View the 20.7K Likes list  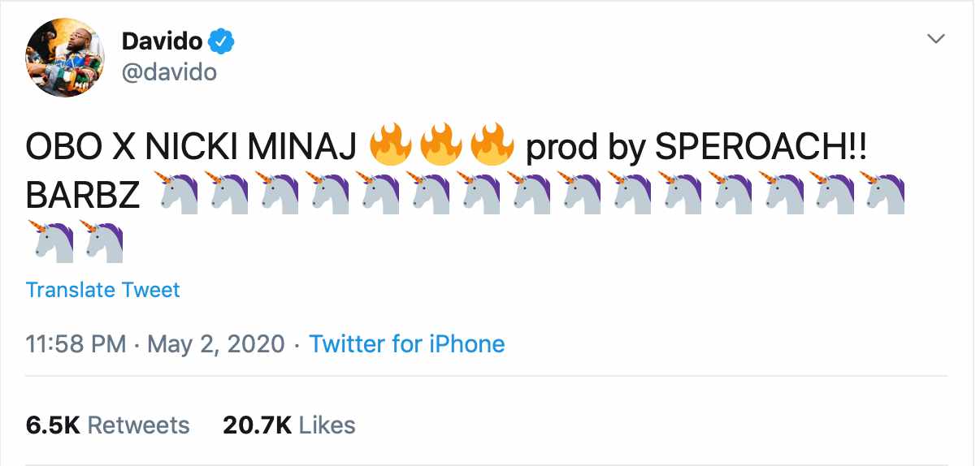288,425
